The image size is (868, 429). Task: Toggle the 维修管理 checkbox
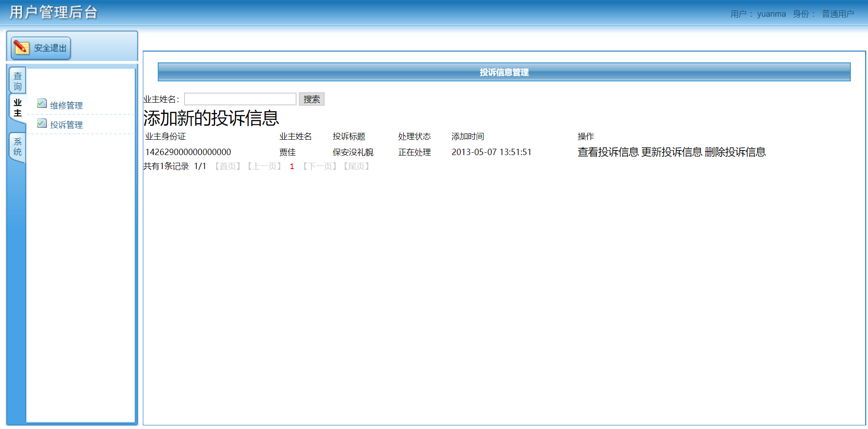coord(42,103)
